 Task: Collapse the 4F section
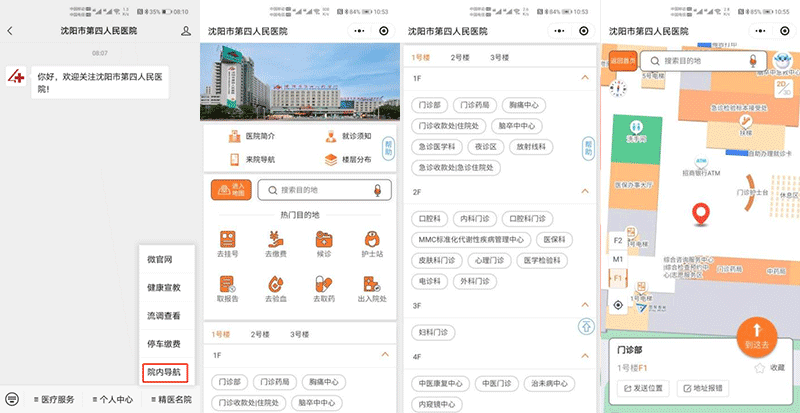pyautogui.click(x=585, y=356)
